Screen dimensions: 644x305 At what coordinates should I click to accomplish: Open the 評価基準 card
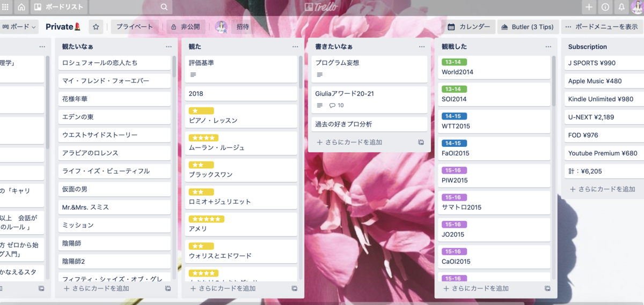pyautogui.click(x=241, y=69)
